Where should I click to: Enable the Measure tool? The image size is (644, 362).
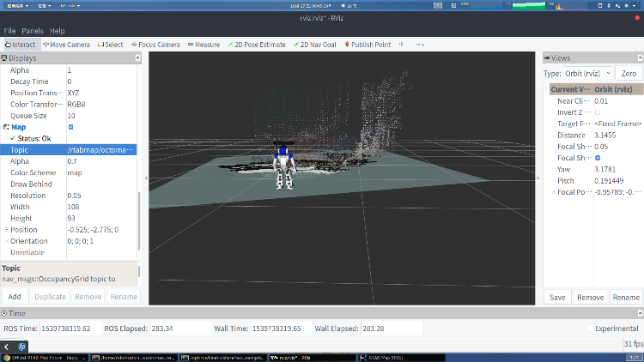pyautogui.click(x=204, y=45)
